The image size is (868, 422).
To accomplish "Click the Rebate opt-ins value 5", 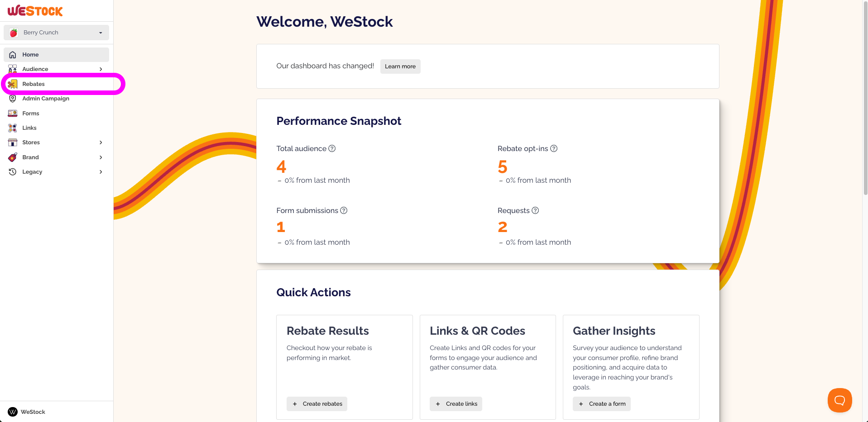I will click(503, 166).
